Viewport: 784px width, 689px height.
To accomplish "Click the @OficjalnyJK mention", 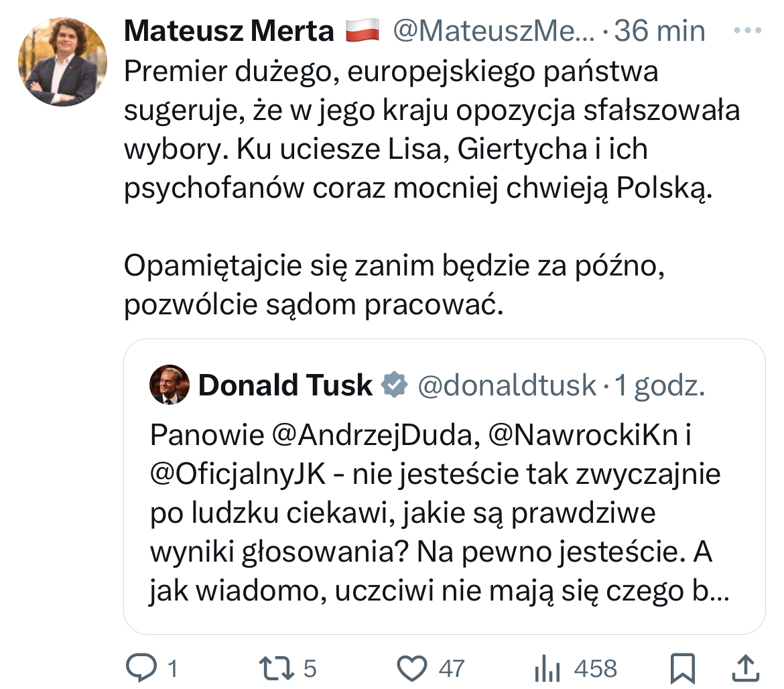I will (x=238, y=475).
